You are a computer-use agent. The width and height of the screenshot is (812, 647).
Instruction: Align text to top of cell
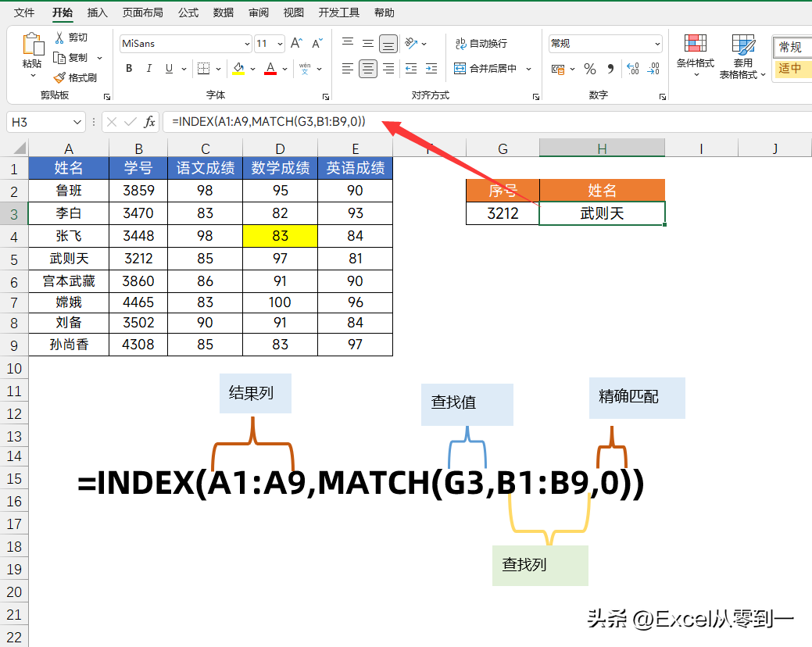pos(348,44)
